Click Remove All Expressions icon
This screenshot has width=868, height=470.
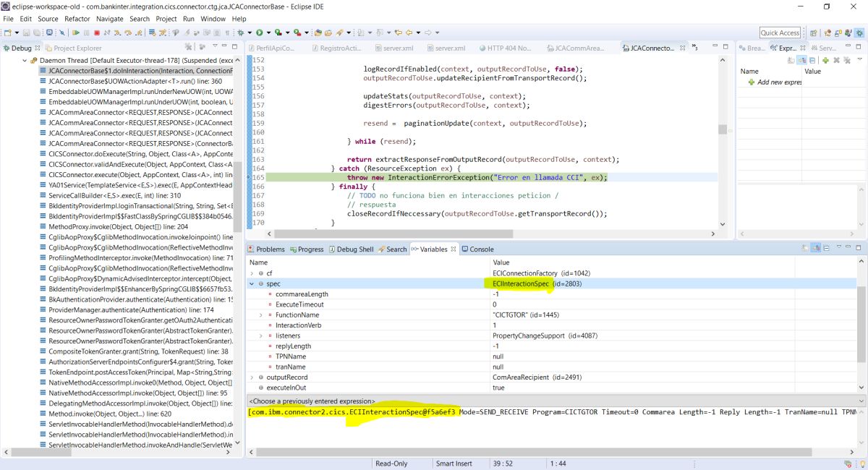(847, 60)
